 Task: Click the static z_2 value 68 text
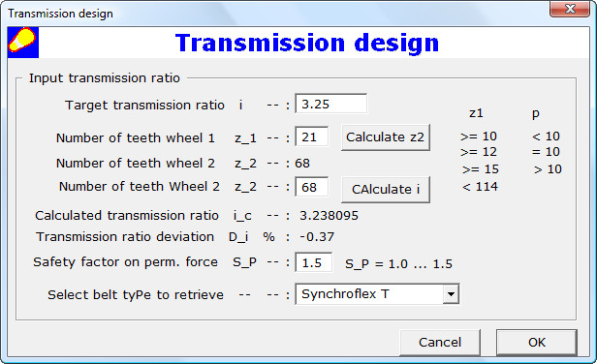[302, 164]
